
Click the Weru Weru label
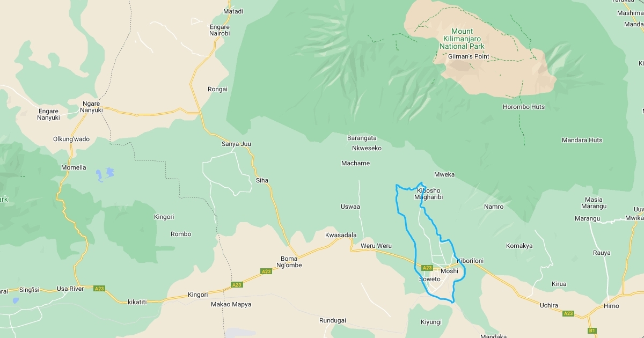pos(376,246)
